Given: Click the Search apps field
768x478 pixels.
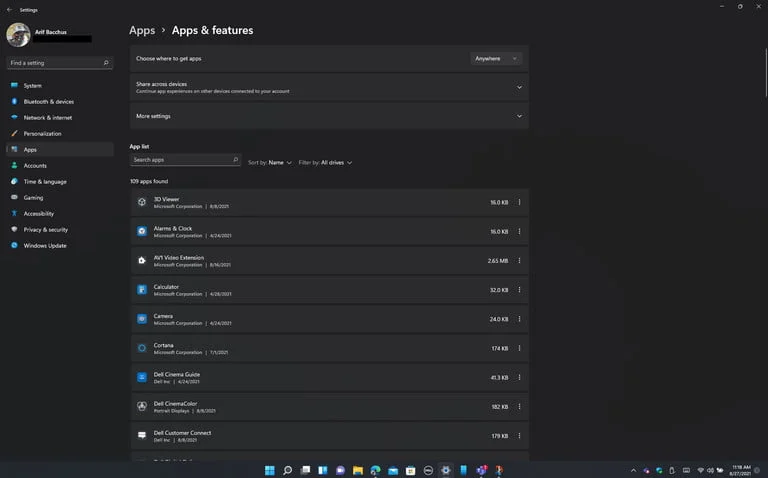Looking at the screenshot, I should 186,160.
